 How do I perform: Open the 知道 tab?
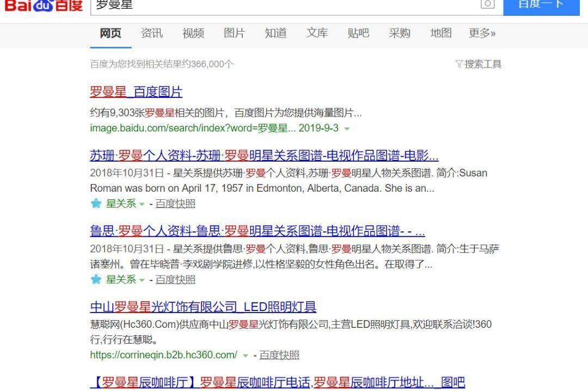coord(275,33)
